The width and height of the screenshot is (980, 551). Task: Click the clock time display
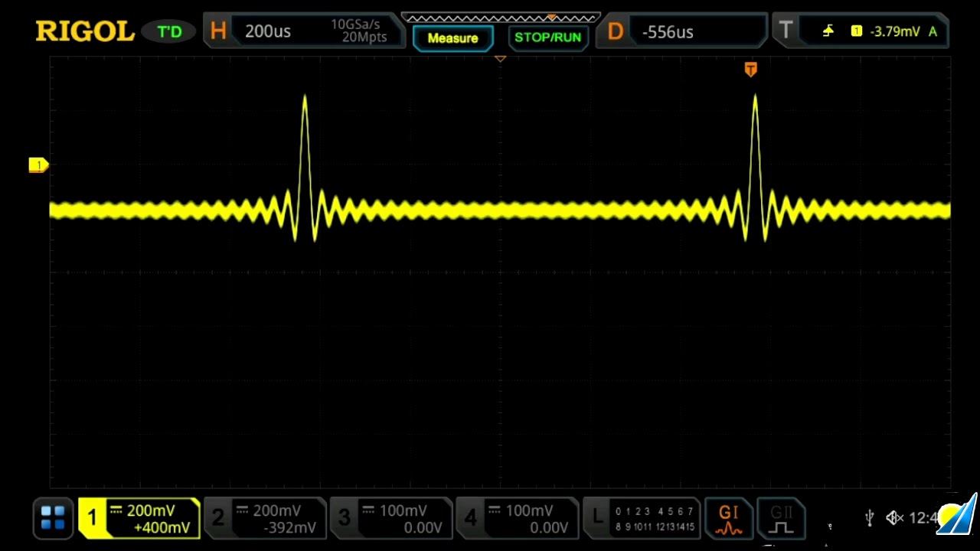(923, 518)
